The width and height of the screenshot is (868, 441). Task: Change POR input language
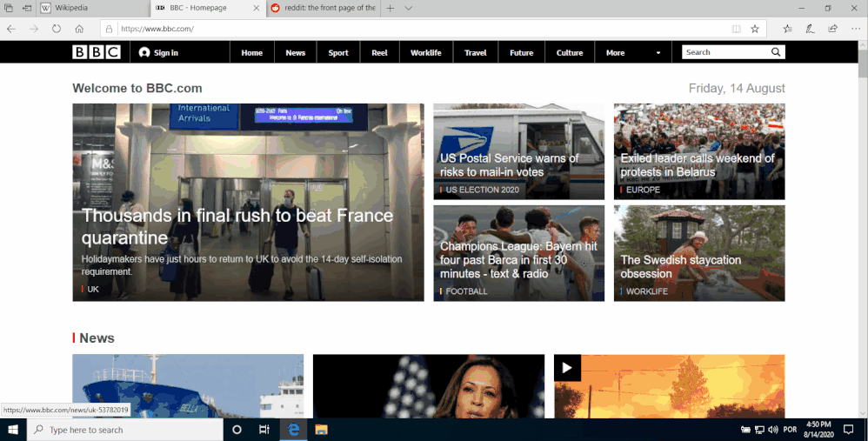tap(791, 430)
